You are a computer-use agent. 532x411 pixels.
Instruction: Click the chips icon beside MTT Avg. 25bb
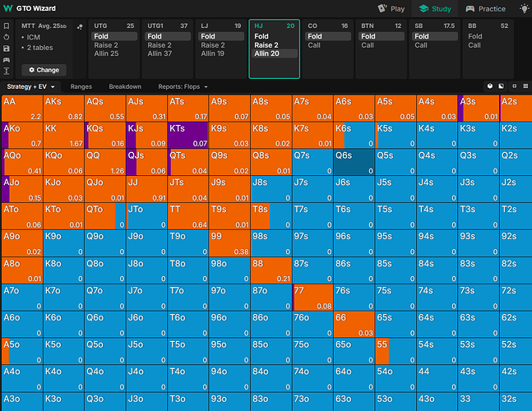click(x=80, y=27)
